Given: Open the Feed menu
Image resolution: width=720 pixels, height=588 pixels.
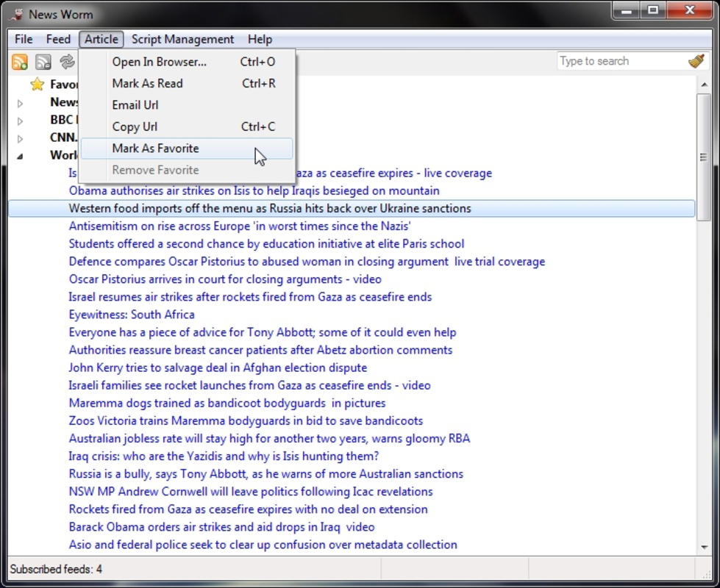Looking at the screenshot, I should tap(58, 39).
